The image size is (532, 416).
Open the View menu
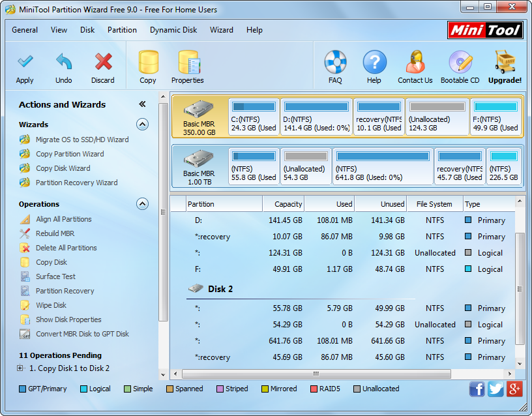(x=59, y=30)
